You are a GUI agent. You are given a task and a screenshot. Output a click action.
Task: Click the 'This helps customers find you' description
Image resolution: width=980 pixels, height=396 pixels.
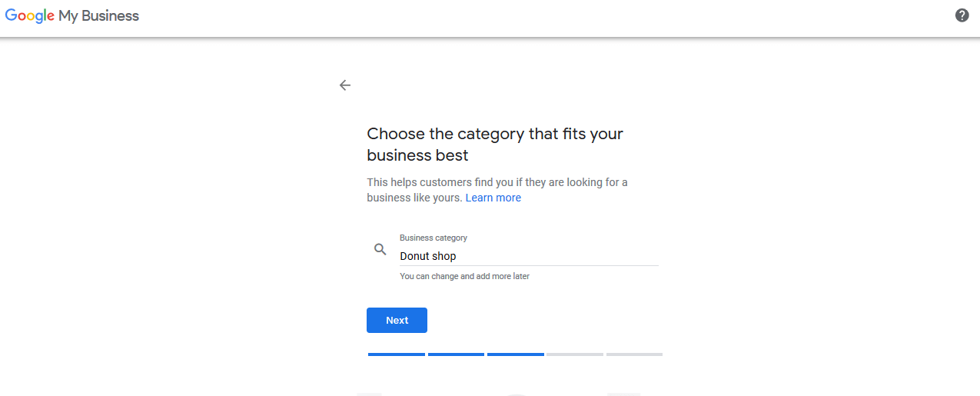point(497,190)
